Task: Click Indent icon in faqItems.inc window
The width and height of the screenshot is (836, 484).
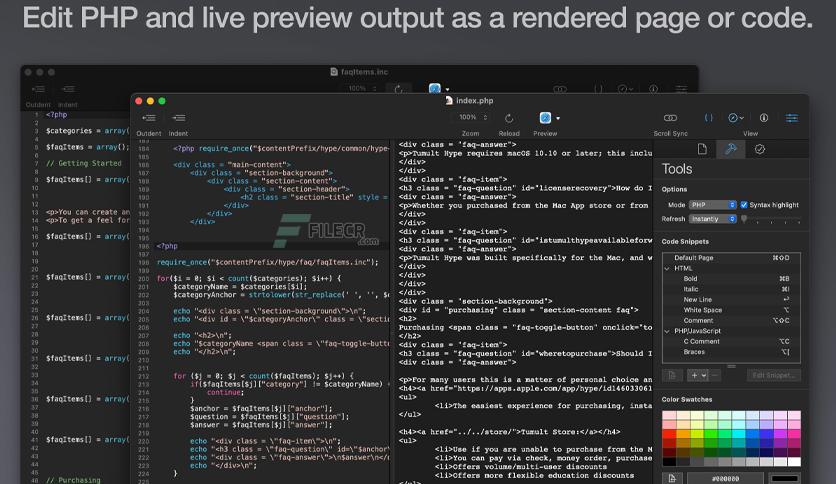Action: coord(68,89)
